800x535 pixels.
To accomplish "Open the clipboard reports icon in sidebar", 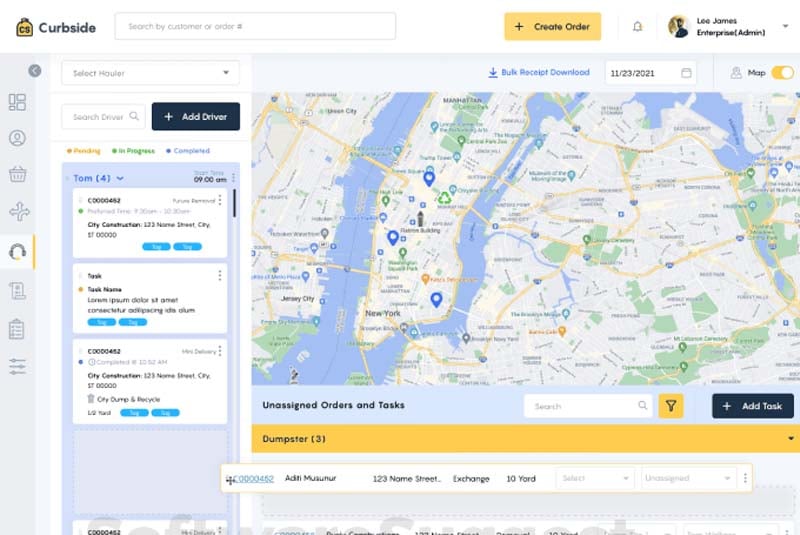I will pyautogui.click(x=17, y=328).
